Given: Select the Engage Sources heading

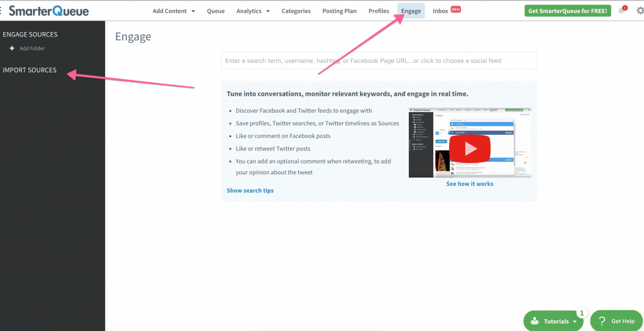Looking at the screenshot, I should [x=30, y=35].
